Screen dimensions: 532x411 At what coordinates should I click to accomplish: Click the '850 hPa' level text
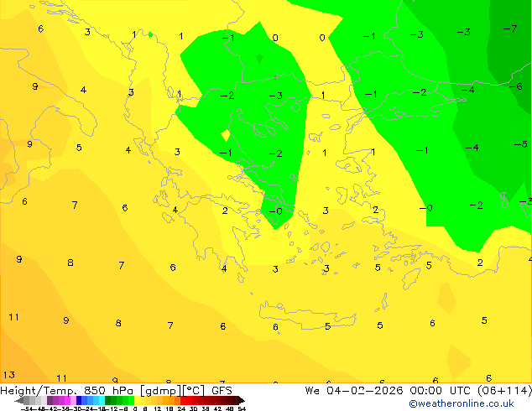coord(108,391)
